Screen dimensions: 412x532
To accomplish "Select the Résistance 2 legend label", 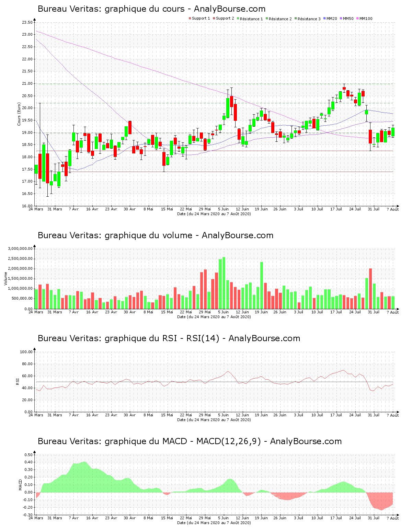I will click(280, 19).
